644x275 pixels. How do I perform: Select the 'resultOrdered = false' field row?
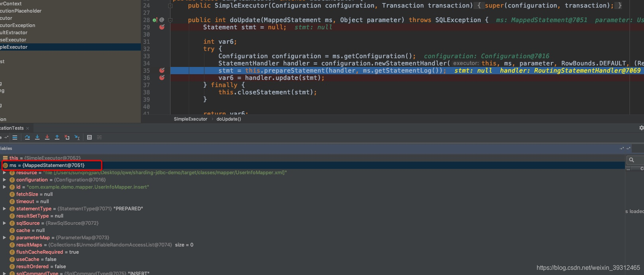[x=312, y=266]
